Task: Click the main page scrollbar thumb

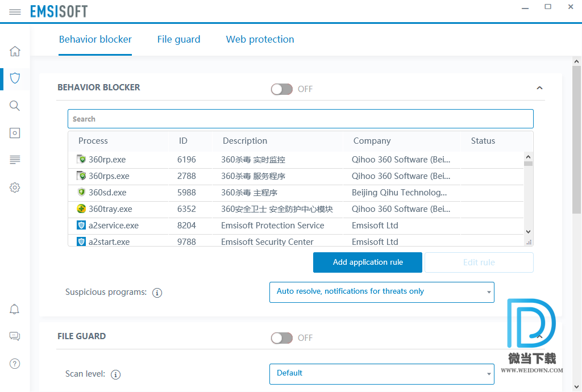Action: tap(576, 139)
